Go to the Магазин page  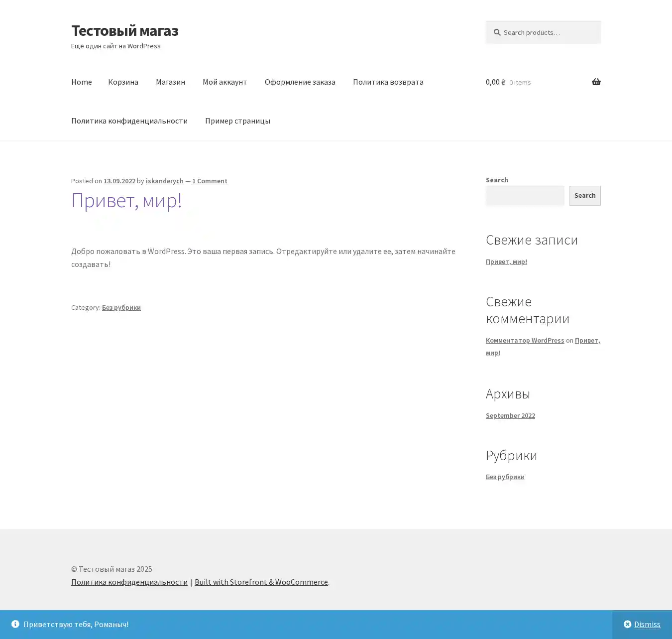click(170, 82)
